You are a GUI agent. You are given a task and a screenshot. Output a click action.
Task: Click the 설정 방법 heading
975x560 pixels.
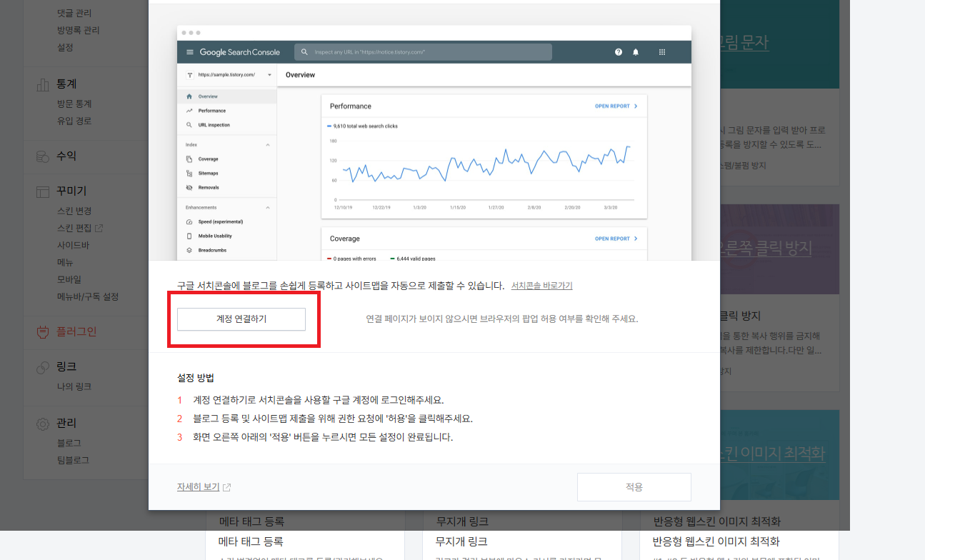tap(196, 378)
